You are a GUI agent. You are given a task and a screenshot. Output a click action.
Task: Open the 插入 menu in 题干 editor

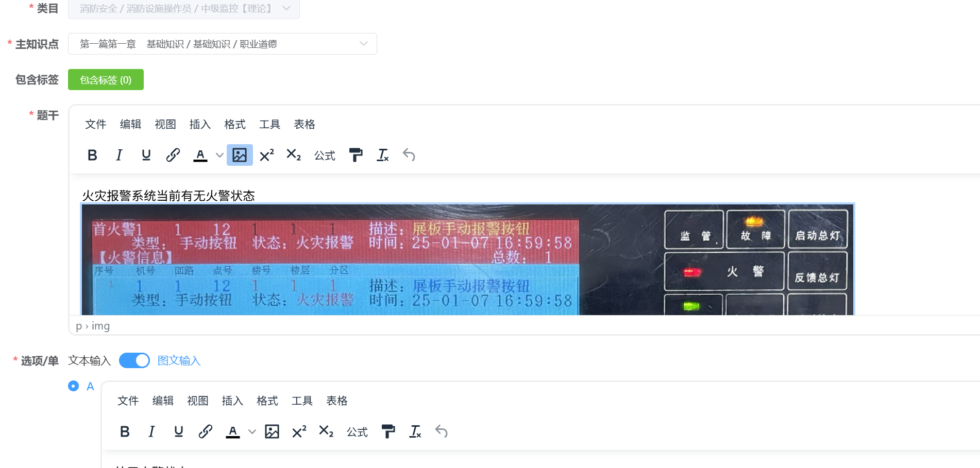point(200,124)
